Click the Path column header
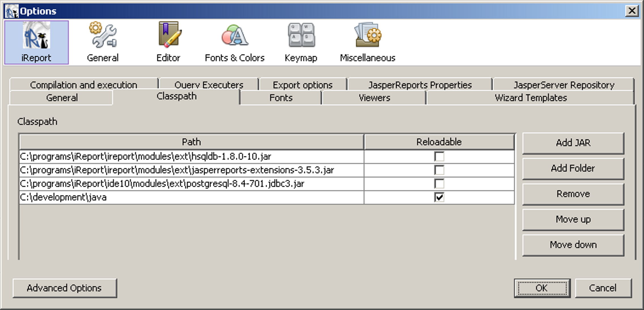 (191, 142)
